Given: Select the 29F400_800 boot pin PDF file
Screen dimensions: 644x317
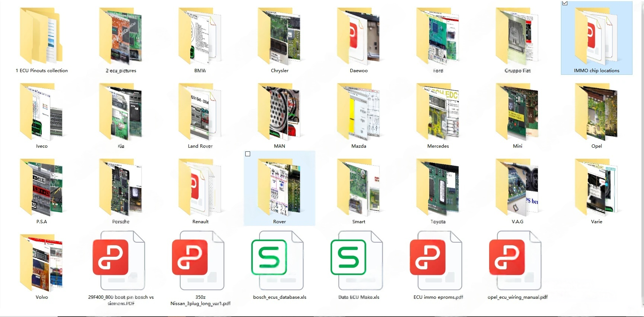Looking at the screenshot, I should click(119, 260).
